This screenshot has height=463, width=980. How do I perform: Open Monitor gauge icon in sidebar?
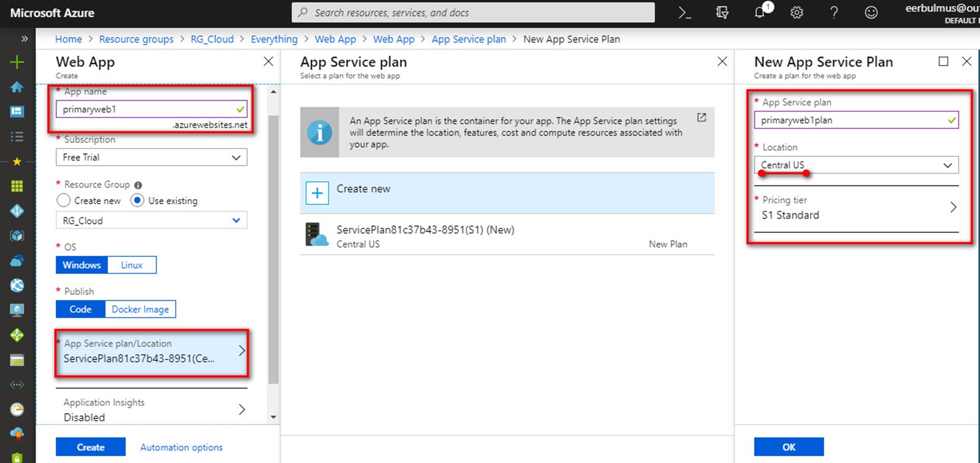pos(17,410)
